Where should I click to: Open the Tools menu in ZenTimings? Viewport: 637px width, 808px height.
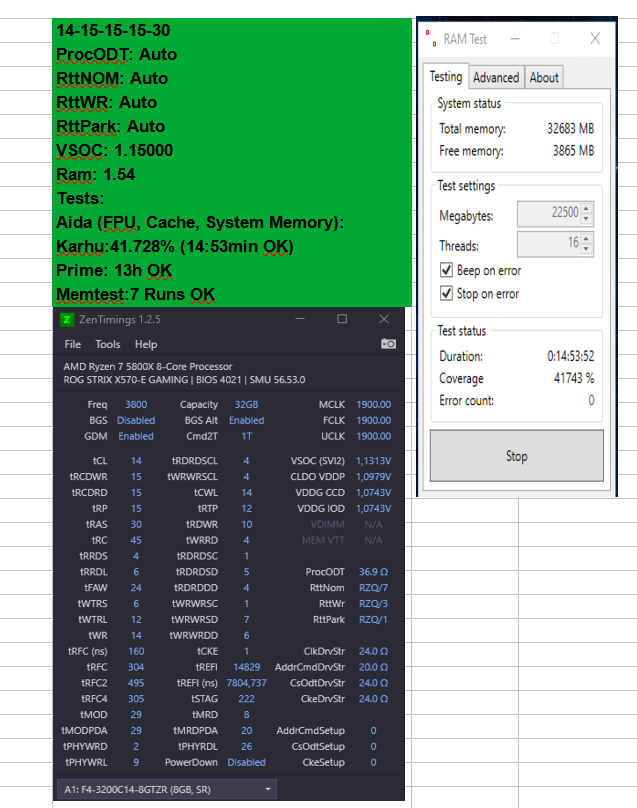(108, 344)
